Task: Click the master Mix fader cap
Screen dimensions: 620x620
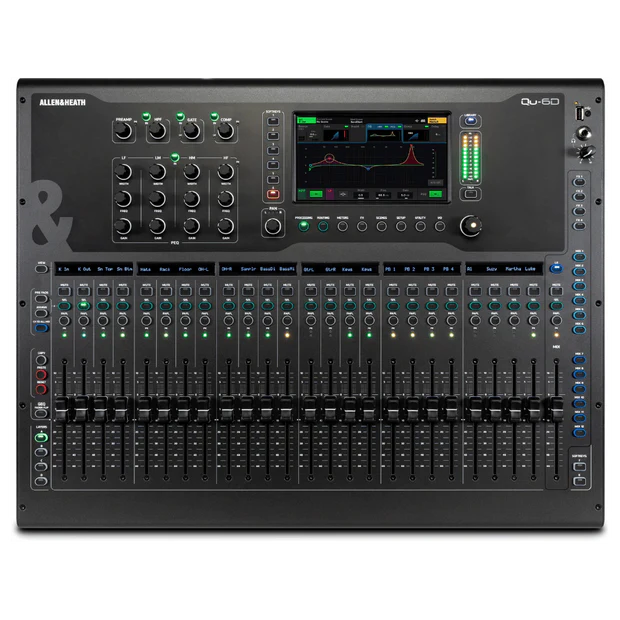Action: point(557,408)
